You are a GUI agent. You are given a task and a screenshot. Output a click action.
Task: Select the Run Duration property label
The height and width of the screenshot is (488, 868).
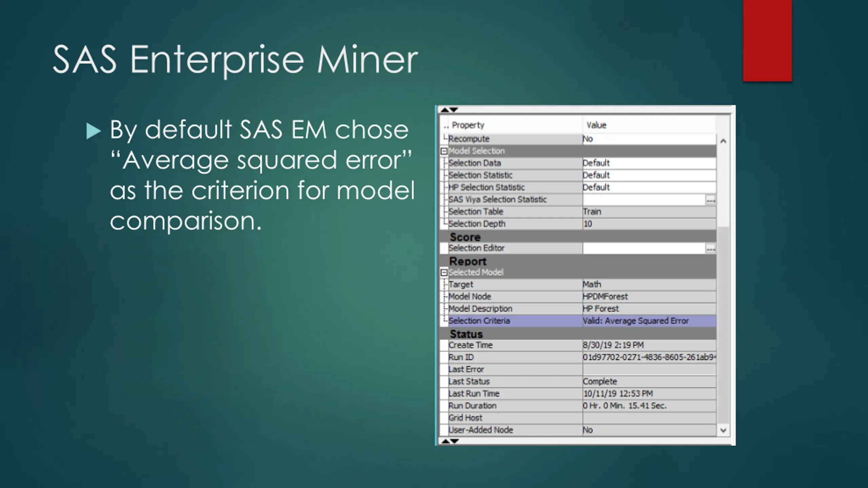pyautogui.click(x=472, y=406)
